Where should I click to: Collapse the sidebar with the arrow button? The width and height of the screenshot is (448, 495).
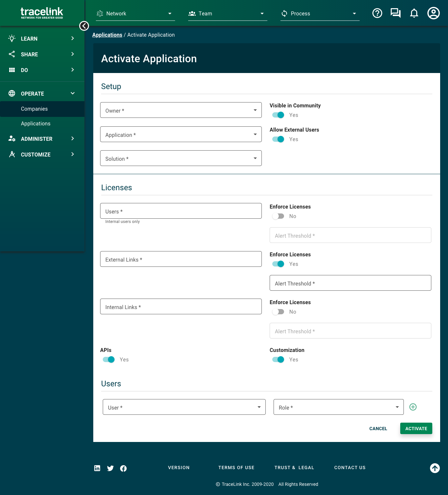[84, 26]
